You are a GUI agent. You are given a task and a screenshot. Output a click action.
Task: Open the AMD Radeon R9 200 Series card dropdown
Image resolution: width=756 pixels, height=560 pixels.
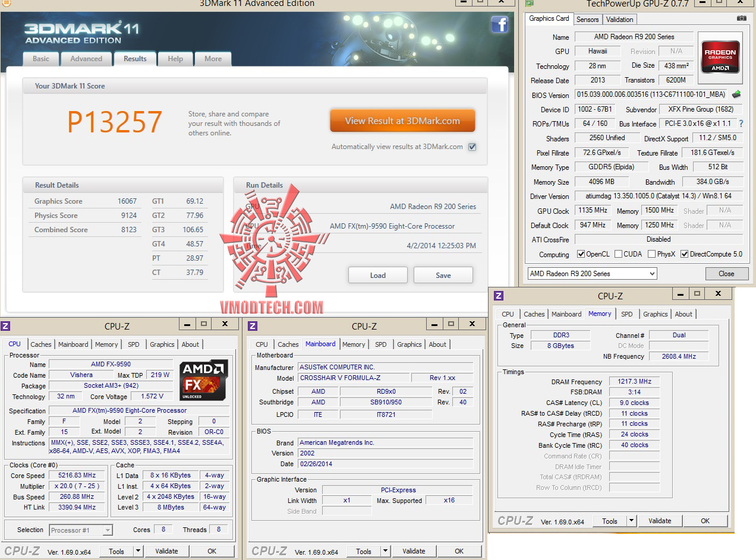tap(593, 274)
